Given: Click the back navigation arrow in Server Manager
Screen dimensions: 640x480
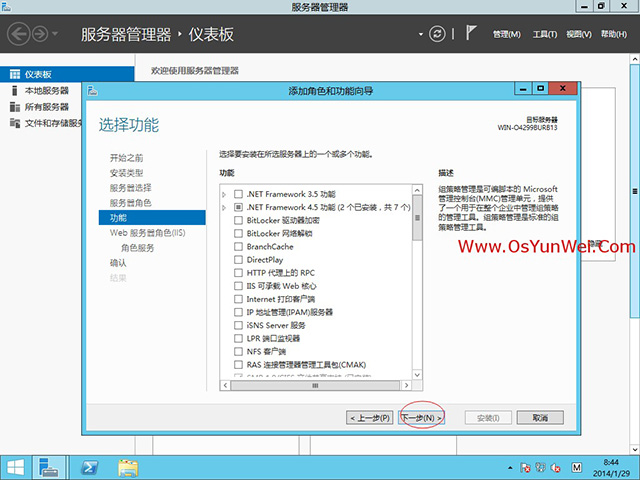Looking at the screenshot, I should tap(19, 34).
